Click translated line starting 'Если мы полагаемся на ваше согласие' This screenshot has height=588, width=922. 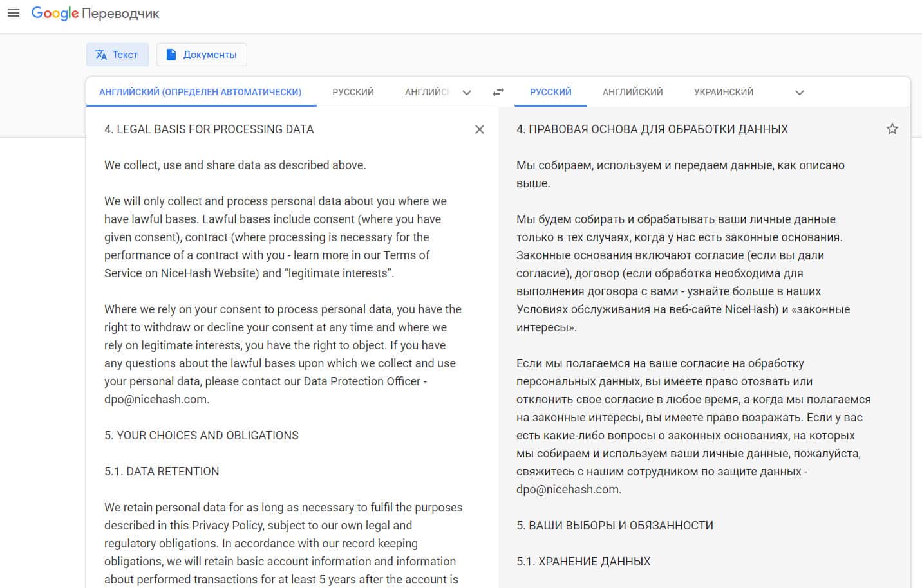point(660,363)
